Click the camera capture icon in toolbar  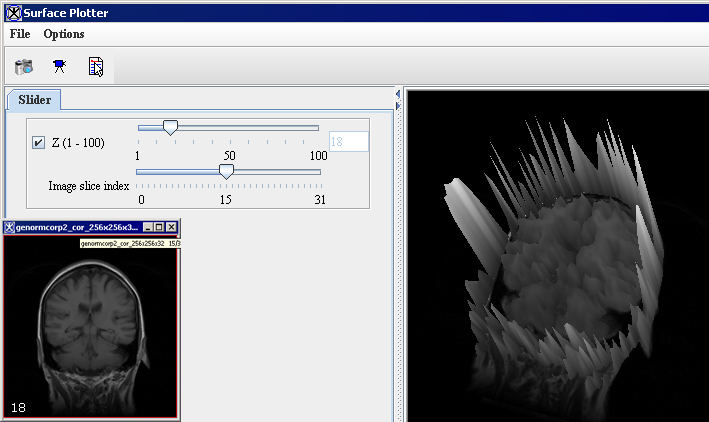point(24,67)
